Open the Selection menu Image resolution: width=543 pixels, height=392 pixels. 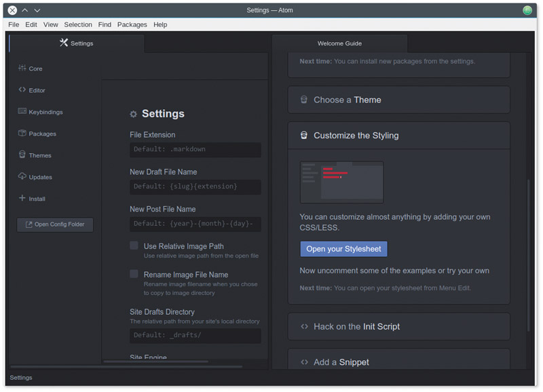click(78, 24)
